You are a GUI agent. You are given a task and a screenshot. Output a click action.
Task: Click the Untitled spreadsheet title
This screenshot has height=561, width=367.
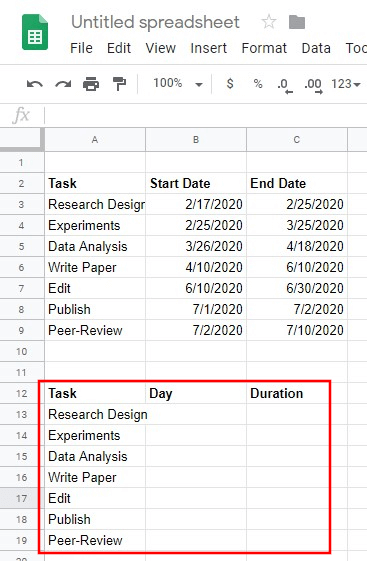pyautogui.click(x=155, y=22)
